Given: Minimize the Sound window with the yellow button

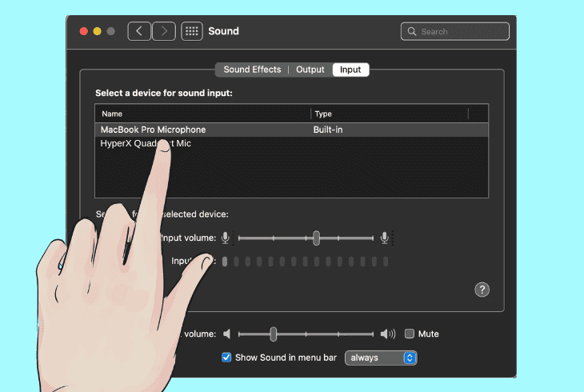Looking at the screenshot, I should [98, 31].
